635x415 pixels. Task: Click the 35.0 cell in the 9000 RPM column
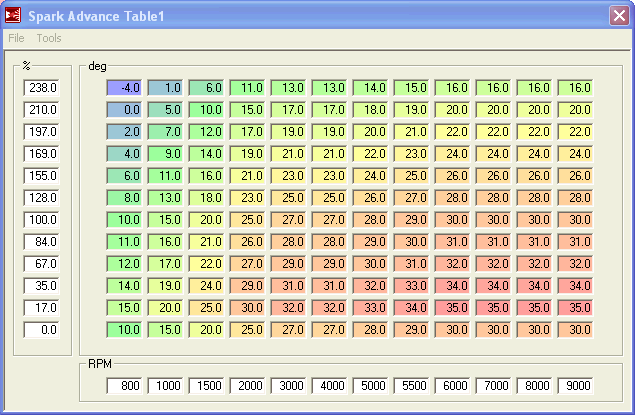click(x=576, y=308)
